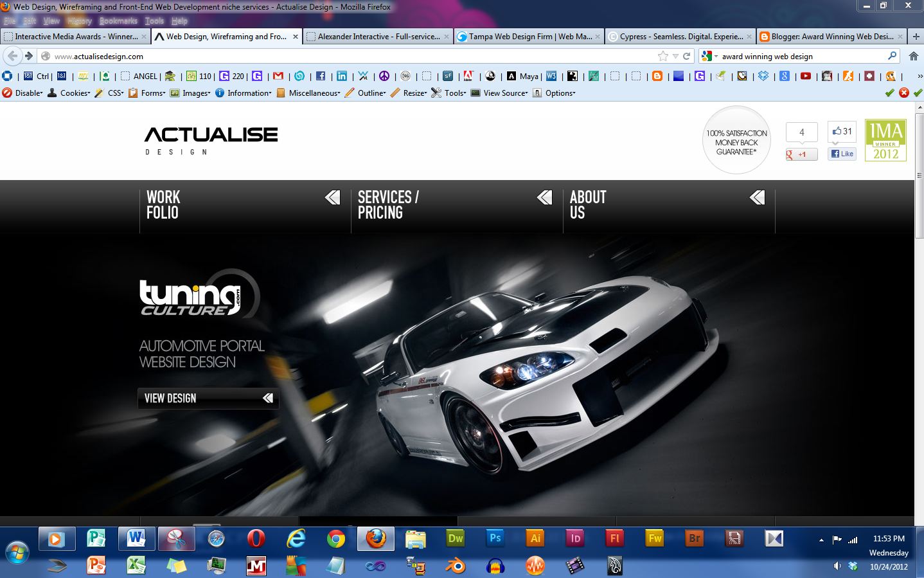Open the W3 bookmark icon
Viewport: 924px width, 578px height.
point(551,76)
